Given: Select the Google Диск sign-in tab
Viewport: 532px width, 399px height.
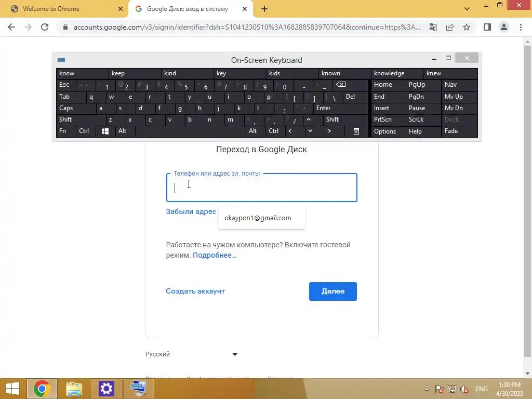Looking at the screenshot, I should pyautogui.click(x=190, y=9).
